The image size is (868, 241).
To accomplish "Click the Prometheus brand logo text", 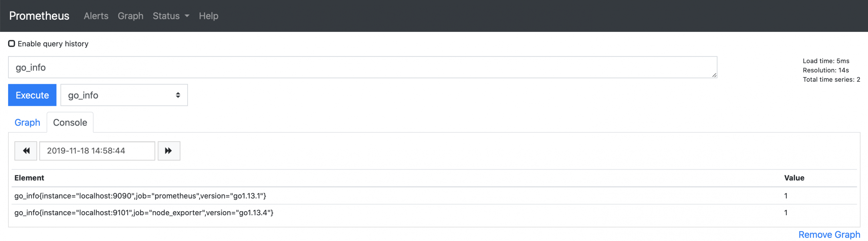I will pyautogui.click(x=39, y=16).
